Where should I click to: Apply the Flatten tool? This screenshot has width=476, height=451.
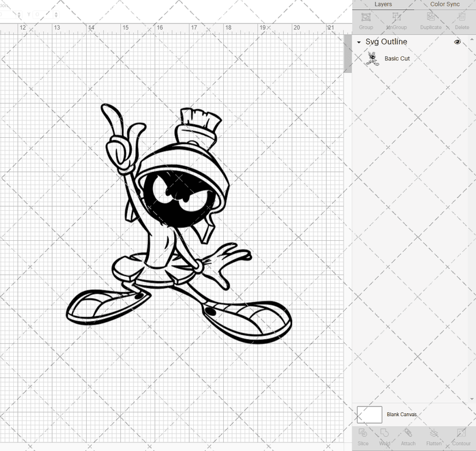tap(434, 436)
